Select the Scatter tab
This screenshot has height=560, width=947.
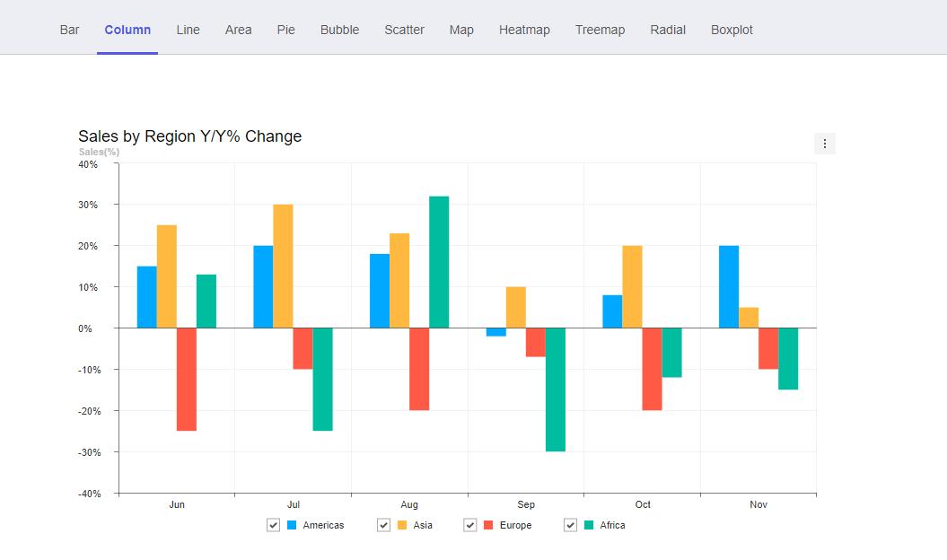(x=404, y=30)
